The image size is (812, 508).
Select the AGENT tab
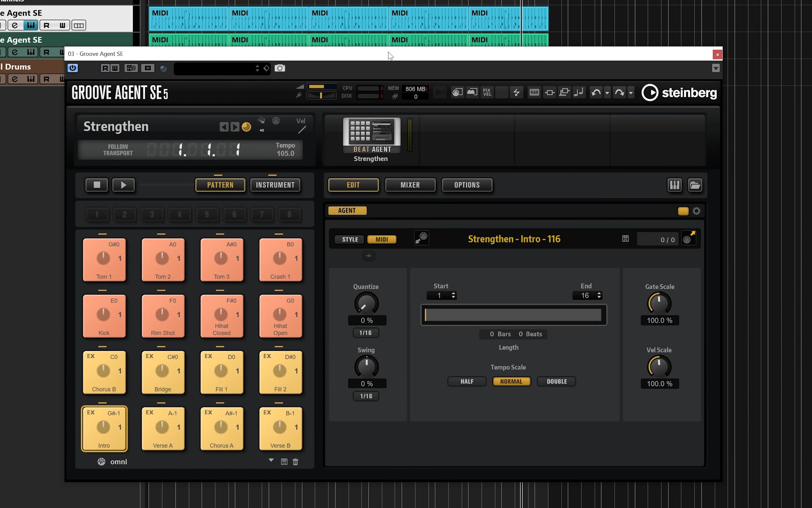pyautogui.click(x=347, y=211)
